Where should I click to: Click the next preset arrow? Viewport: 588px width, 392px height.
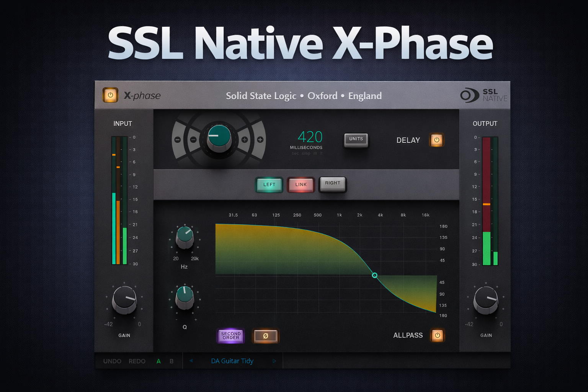point(274,360)
